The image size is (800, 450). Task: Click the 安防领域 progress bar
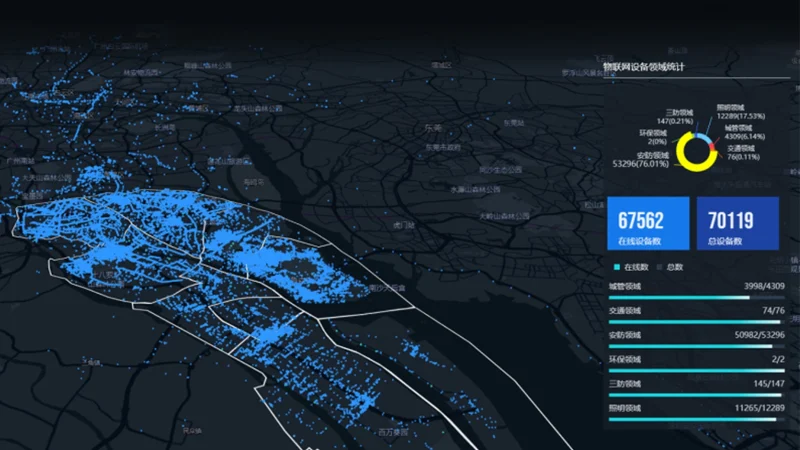pyautogui.click(x=696, y=346)
